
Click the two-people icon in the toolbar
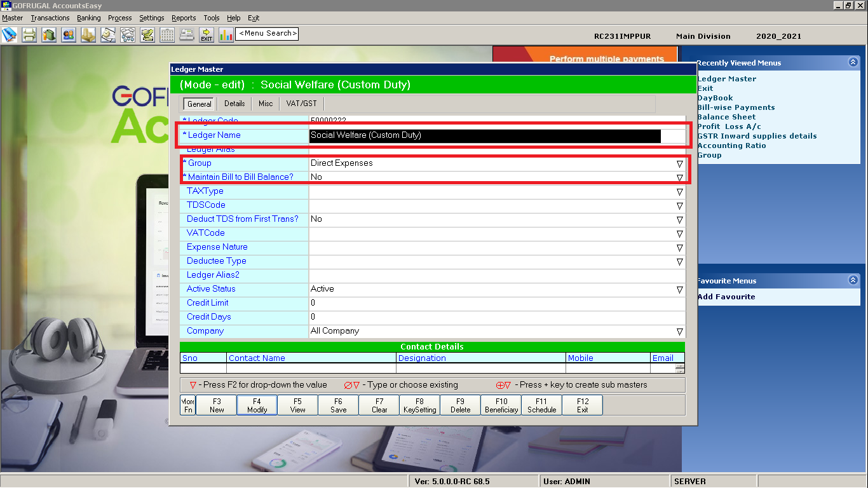(69, 34)
